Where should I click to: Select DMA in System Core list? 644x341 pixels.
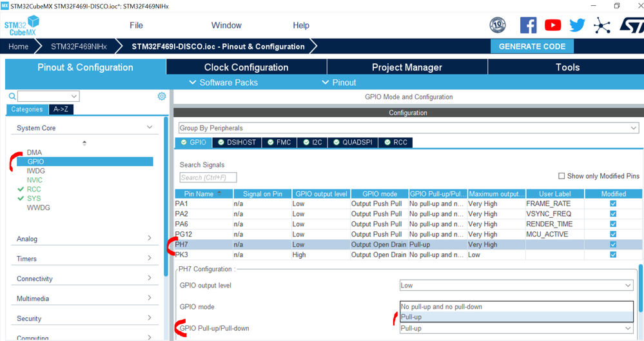35,152
